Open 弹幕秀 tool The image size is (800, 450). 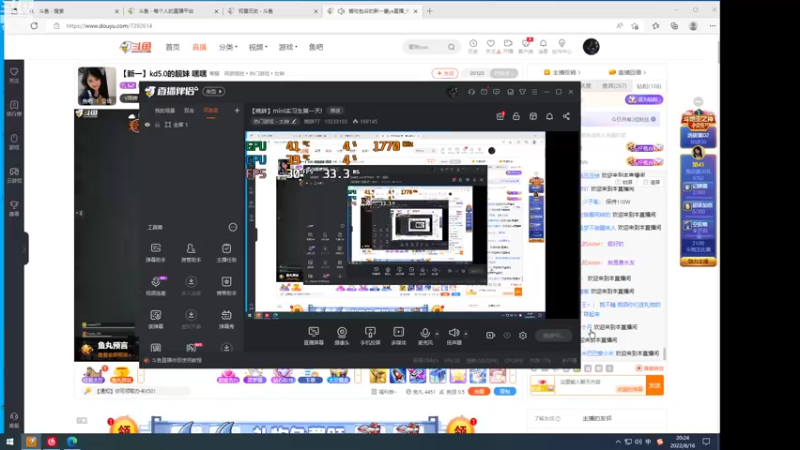click(226, 319)
